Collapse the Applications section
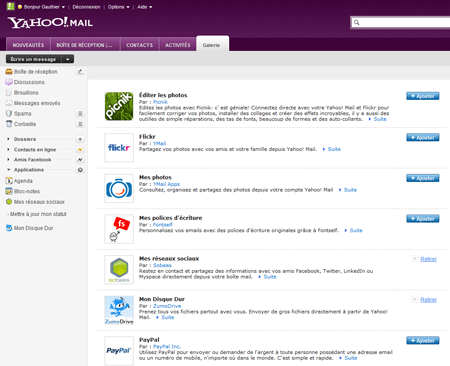Viewport: 450px width, 366px height. 8,170
